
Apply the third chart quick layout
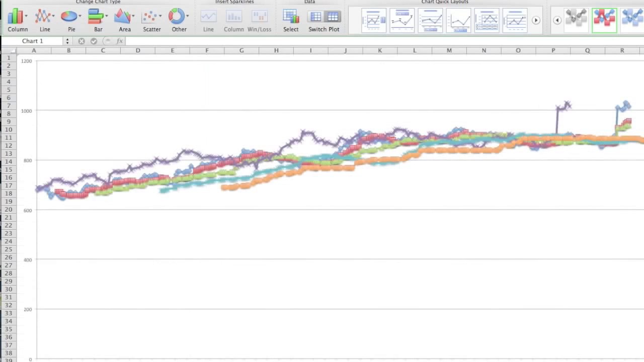(x=430, y=21)
